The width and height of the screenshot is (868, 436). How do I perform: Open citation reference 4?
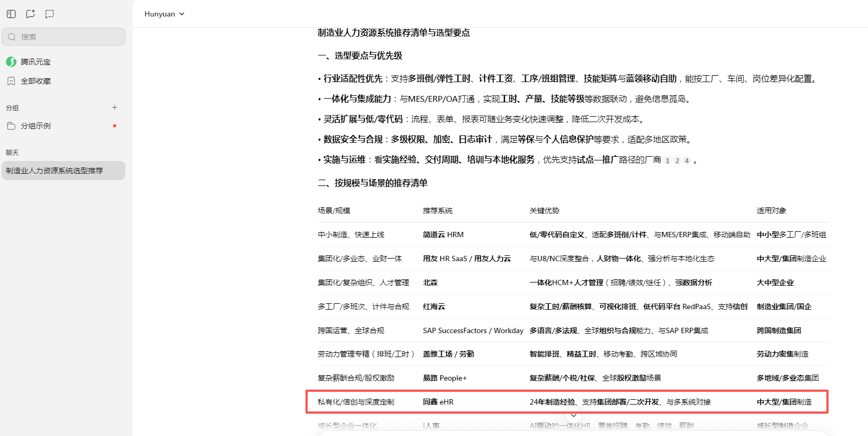click(x=687, y=160)
